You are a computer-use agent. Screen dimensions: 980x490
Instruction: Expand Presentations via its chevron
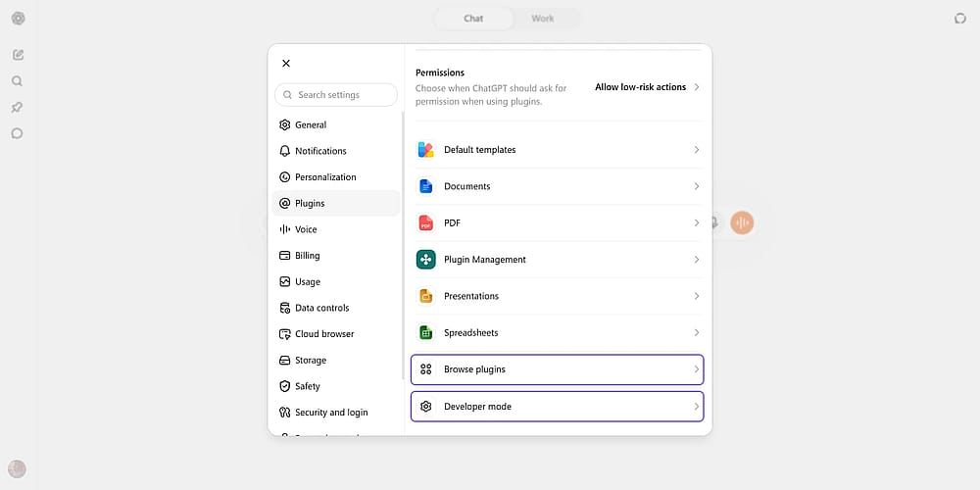[x=696, y=296]
